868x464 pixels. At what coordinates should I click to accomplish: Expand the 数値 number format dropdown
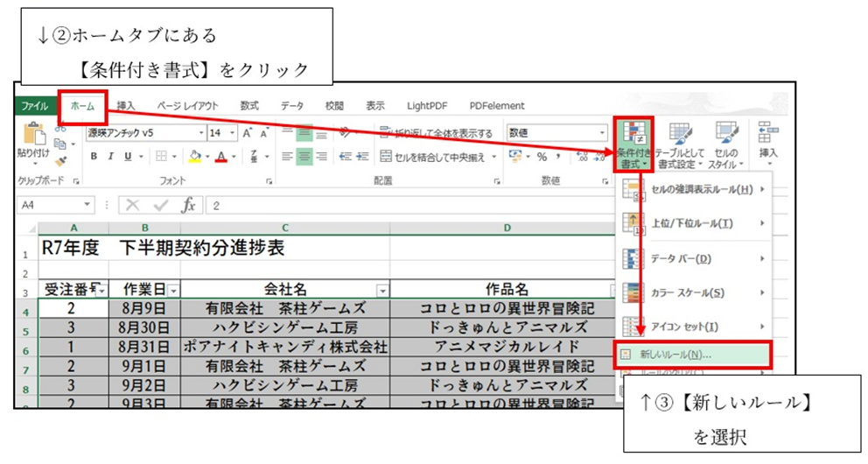pos(602,133)
